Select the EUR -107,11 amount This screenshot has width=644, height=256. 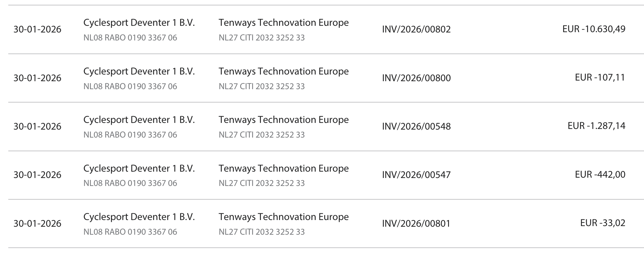600,77
